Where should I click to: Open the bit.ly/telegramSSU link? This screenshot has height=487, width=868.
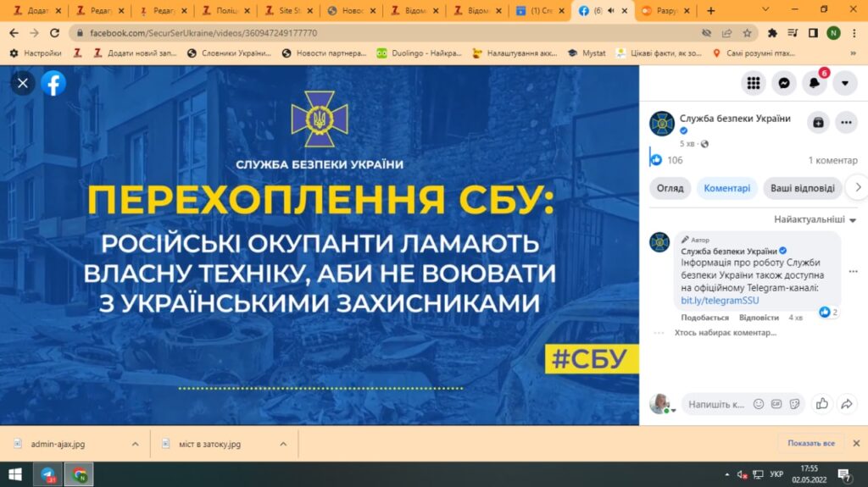coord(710,301)
